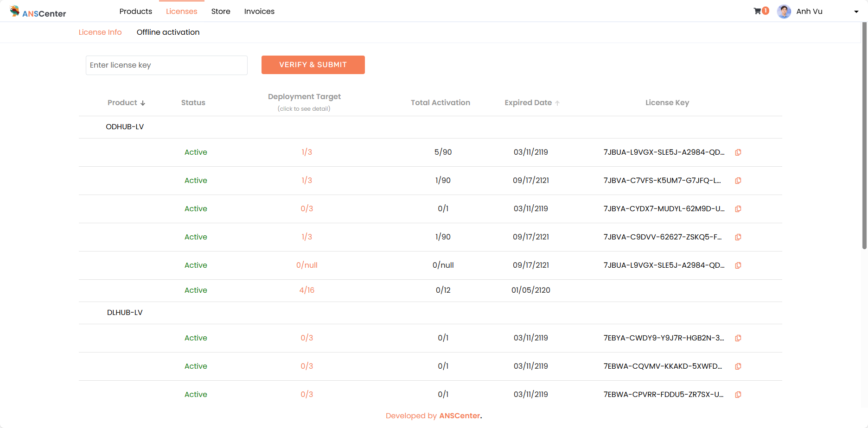The height and width of the screenshot is (428, 868).
Task: Click the ANSCenter logo
Action: click(38, 12)
